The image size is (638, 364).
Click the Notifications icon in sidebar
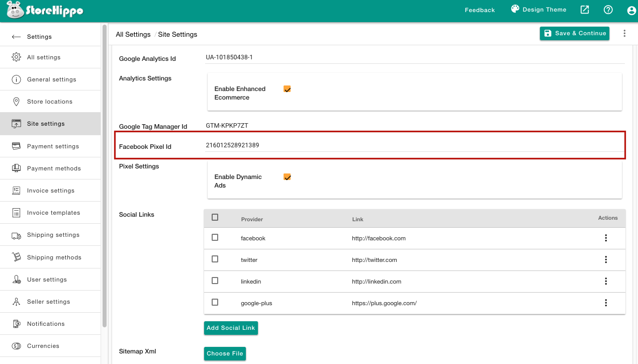(x=17, y=324)
